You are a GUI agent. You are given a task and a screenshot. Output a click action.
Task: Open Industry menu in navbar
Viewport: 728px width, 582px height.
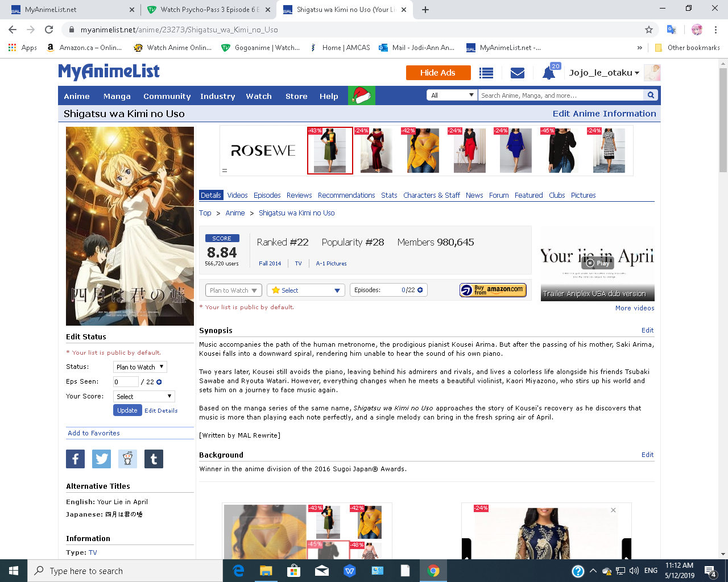coord(217,96)
